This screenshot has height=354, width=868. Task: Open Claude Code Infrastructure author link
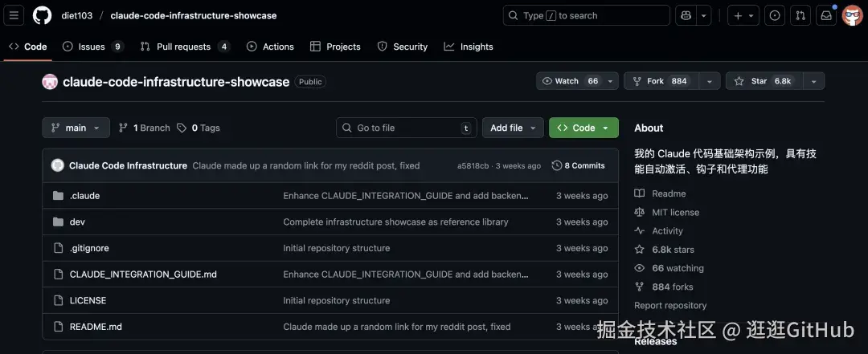(x=128, y=165)
